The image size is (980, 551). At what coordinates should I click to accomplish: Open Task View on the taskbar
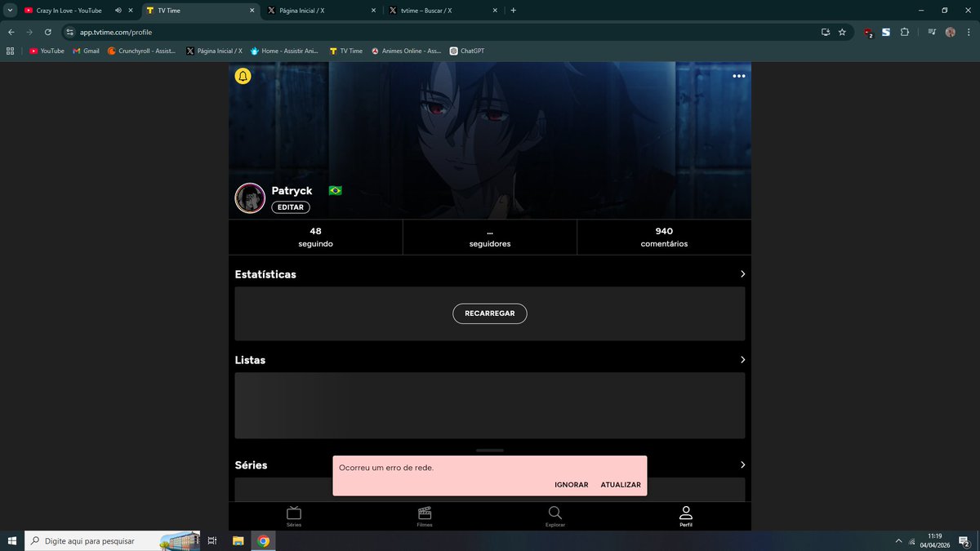click(x=212, y=540)
